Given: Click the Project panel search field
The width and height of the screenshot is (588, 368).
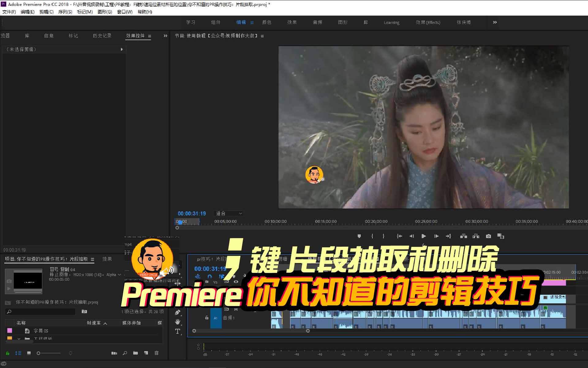Looking at the screenshot, I should [40, 312].
